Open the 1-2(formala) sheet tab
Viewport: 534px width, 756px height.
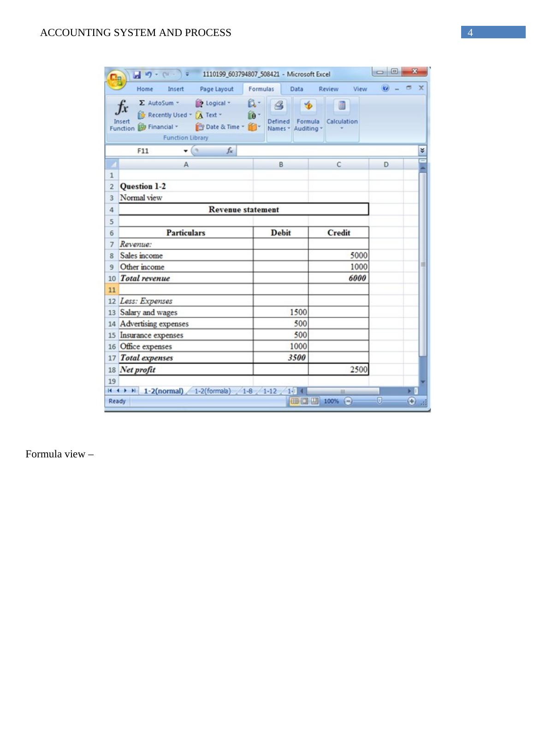pyautogui.click(x=212, y=391)
